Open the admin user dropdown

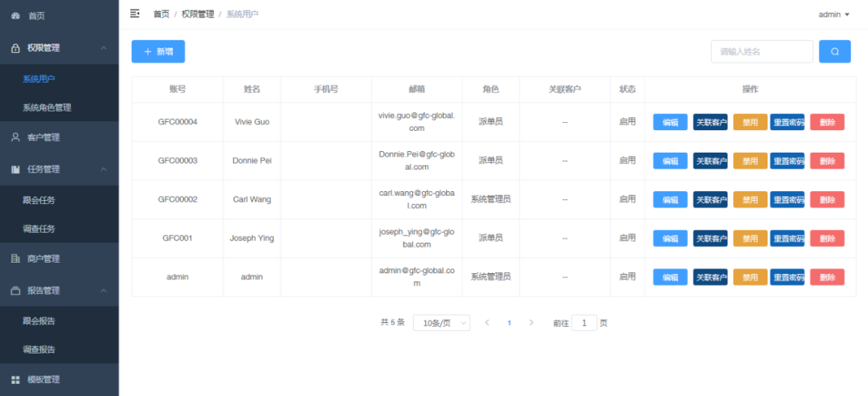point(833,14)
